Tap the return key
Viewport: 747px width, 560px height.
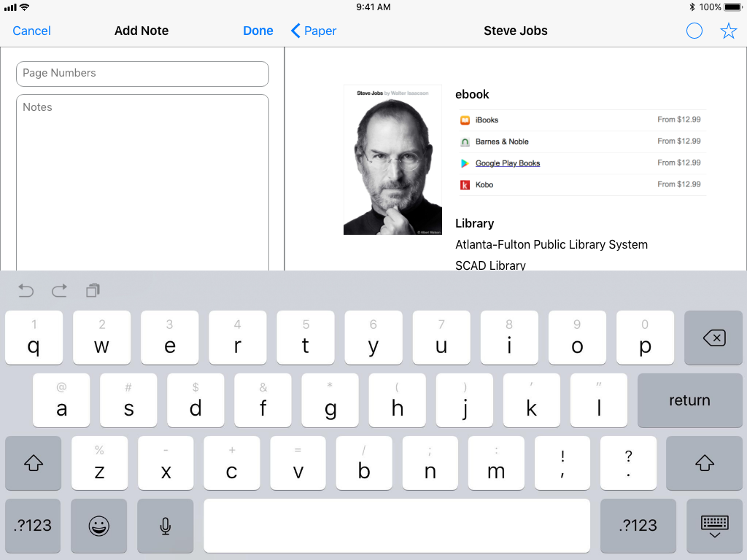(x=689, y=400)
